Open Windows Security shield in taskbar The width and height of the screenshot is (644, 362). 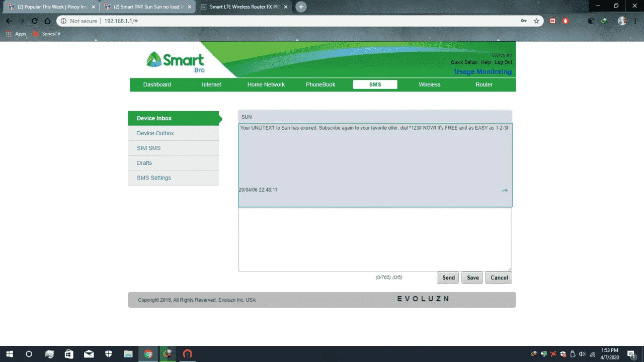coord(109,354)
